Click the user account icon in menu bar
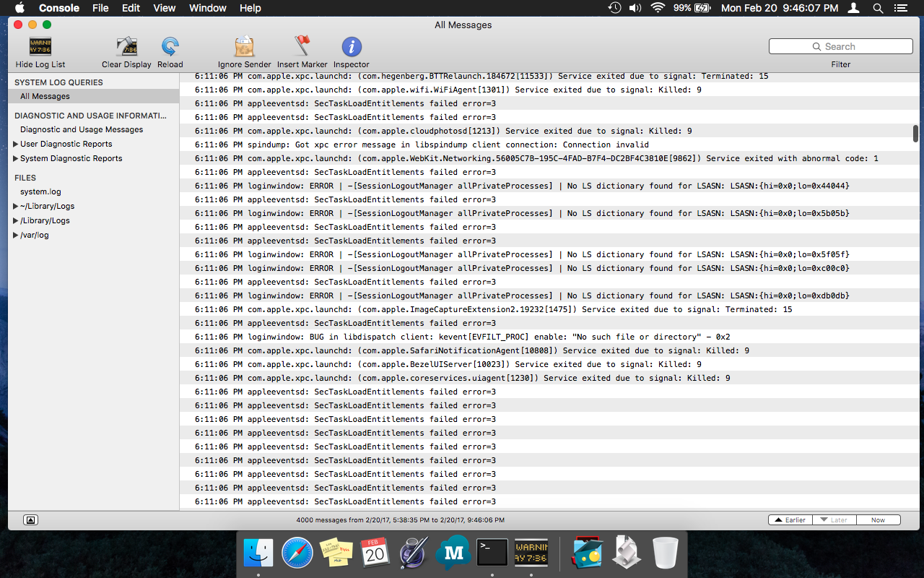 point(854,8)
